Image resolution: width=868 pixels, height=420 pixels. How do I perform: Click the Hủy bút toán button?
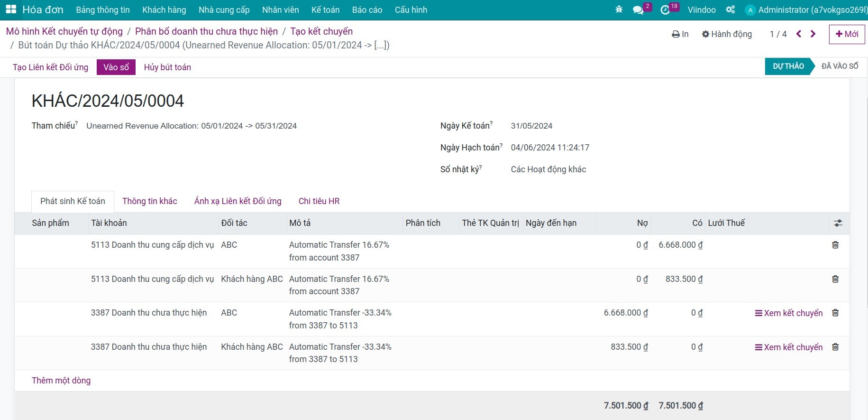[x=167, y=67]
